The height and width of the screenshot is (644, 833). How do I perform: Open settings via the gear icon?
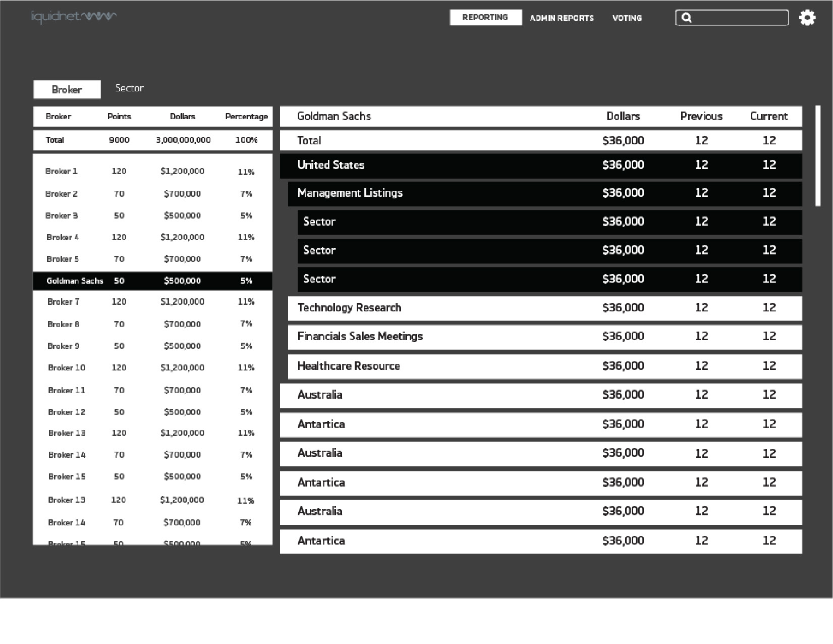pyautogui.click(x=807, y=18)
